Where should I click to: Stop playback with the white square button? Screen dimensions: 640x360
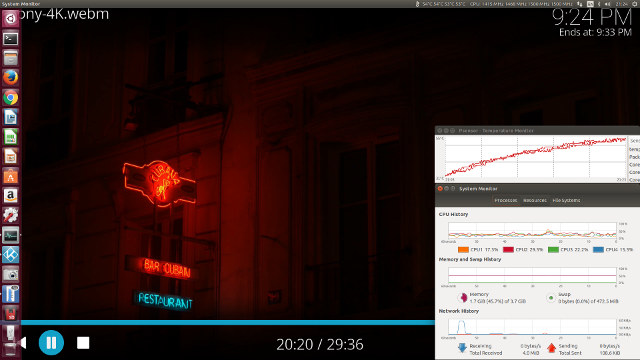tap(83, 343)
